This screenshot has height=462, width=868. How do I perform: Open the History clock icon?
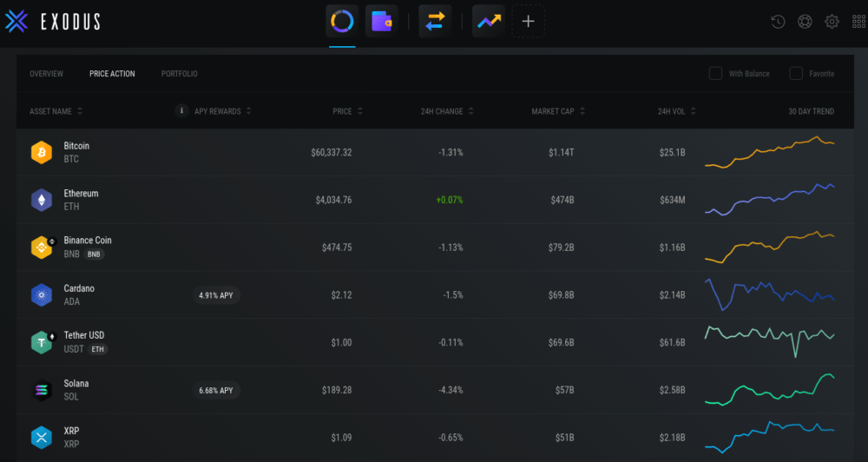778,22
